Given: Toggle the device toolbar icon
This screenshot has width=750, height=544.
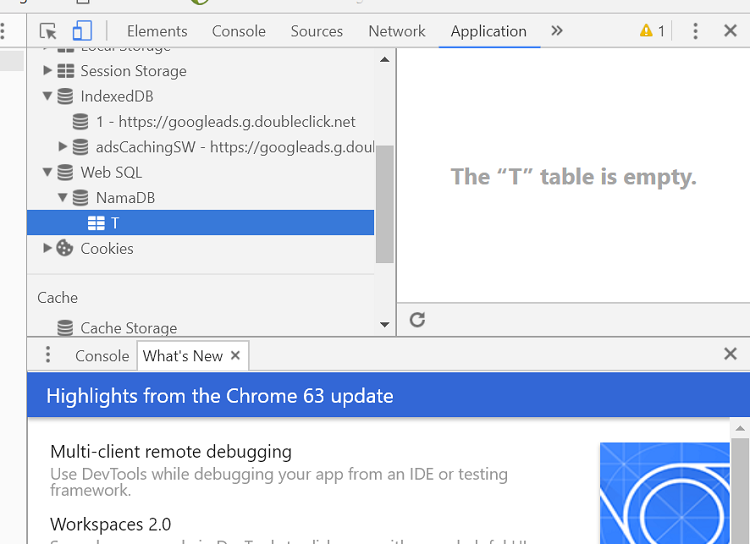Looking at the screenshot, I should 82,31.
